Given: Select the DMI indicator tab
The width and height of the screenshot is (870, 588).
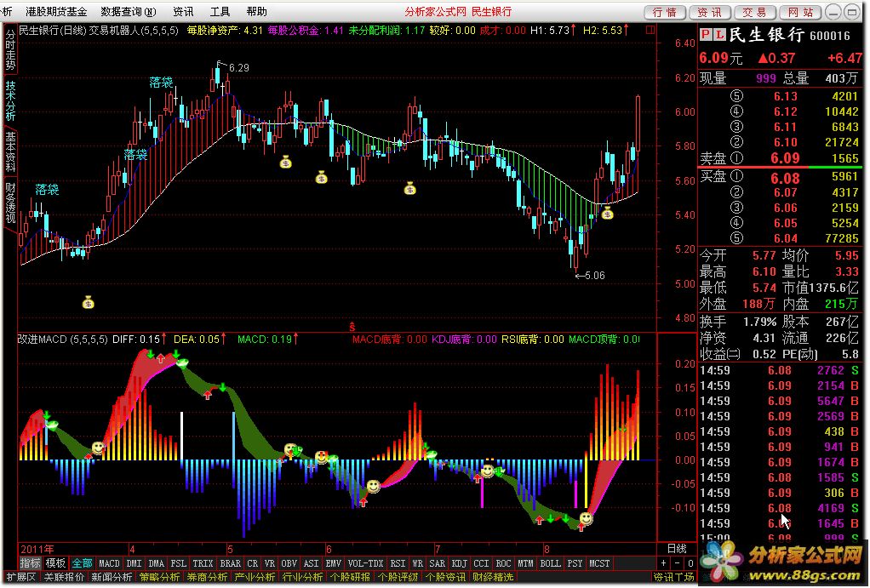Looking at the screenshot, I should [135, 563].
